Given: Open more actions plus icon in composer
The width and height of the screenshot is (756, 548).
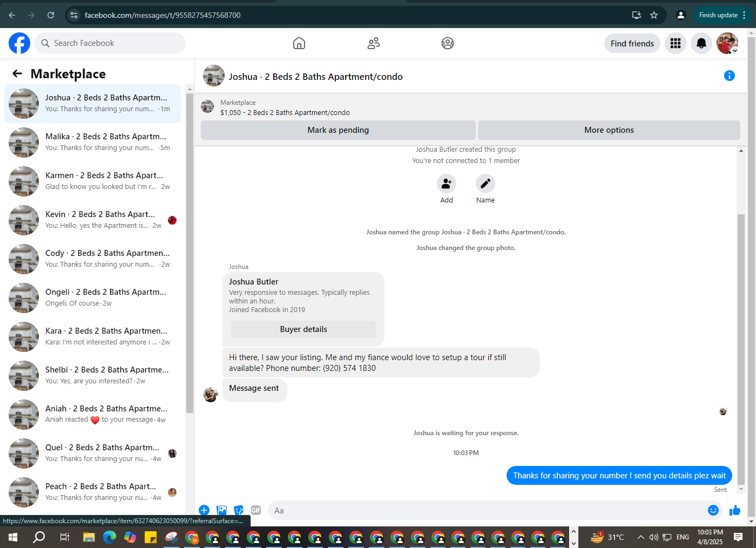Looking at the screenshot, I should 204,510.
